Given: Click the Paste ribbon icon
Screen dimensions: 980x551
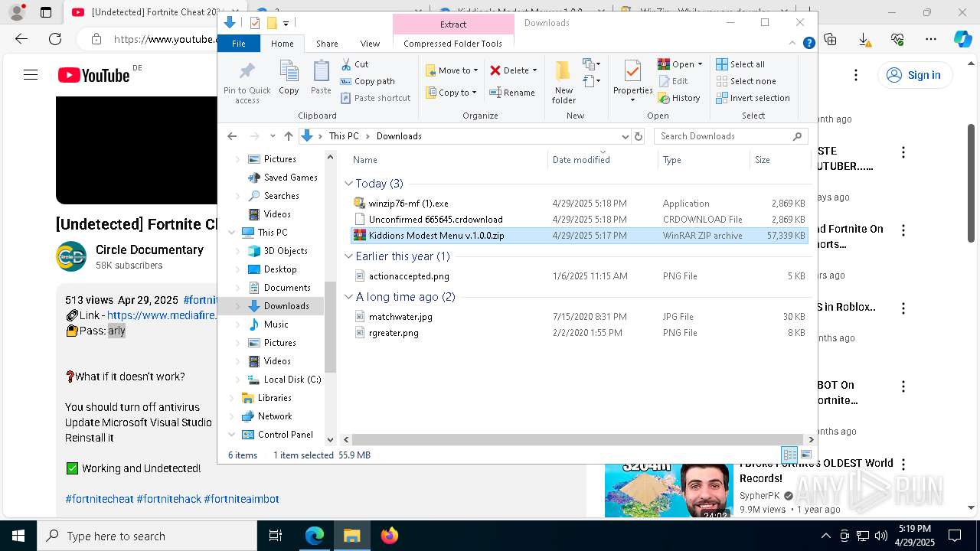Looking at the screenshot, I should [x=321, y=79].
